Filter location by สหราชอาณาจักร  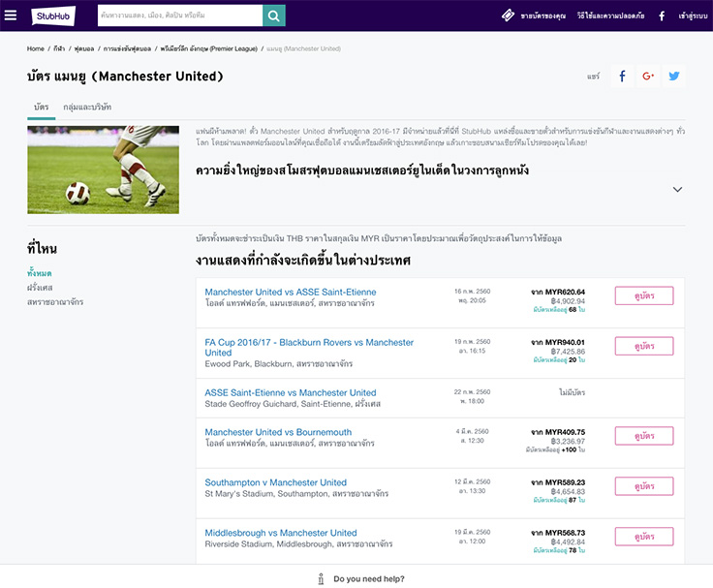pos(55,302)
